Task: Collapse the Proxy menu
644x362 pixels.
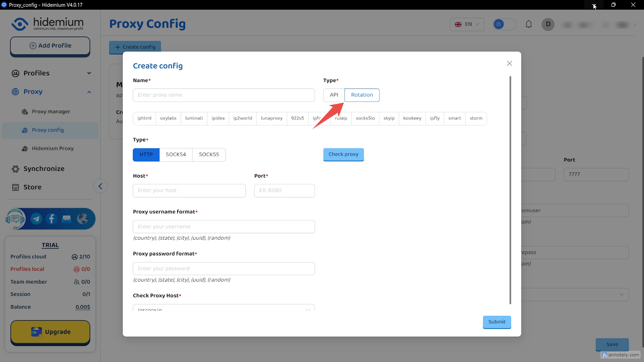Action: pos(52,92)
